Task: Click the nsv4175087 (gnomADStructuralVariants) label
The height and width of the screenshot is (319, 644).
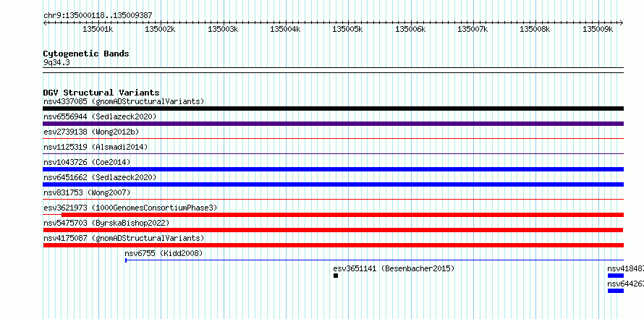Action: click(124, 238)
